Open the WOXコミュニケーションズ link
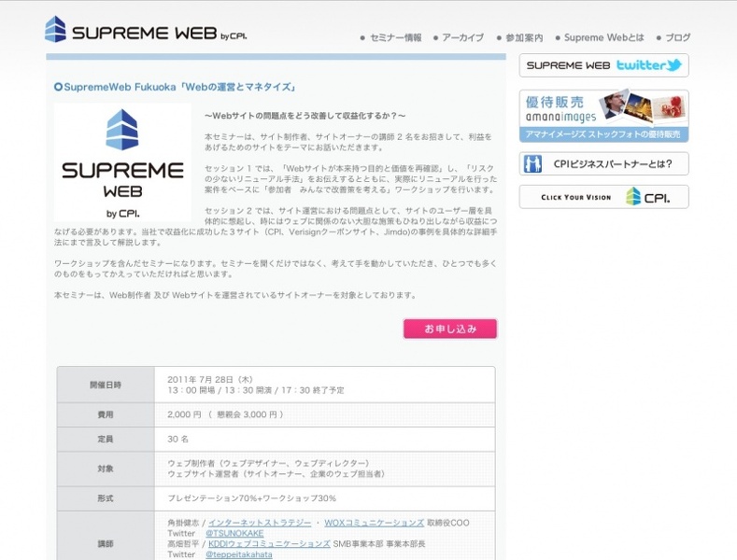 pos(375,523)
